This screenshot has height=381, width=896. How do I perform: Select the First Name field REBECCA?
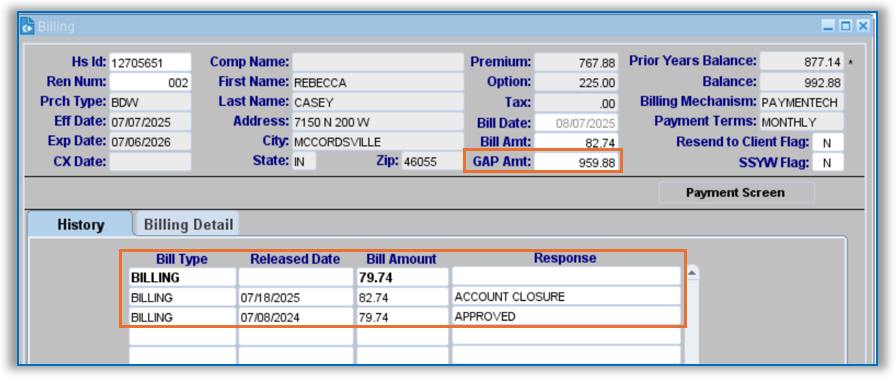pos(378,82)
